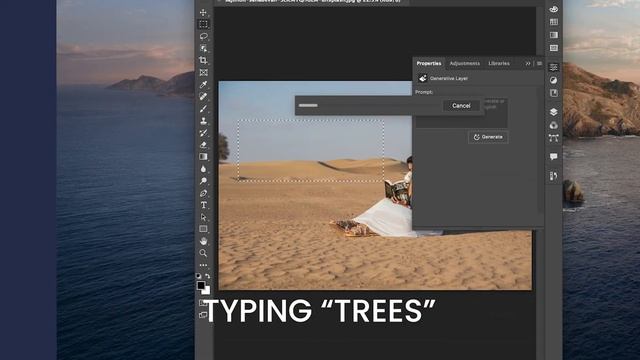Viewport: 640px width, 360px height.
Task: Toggle the Properties panel dock icon
Action: pyautogui.click(x=553, y=67)
